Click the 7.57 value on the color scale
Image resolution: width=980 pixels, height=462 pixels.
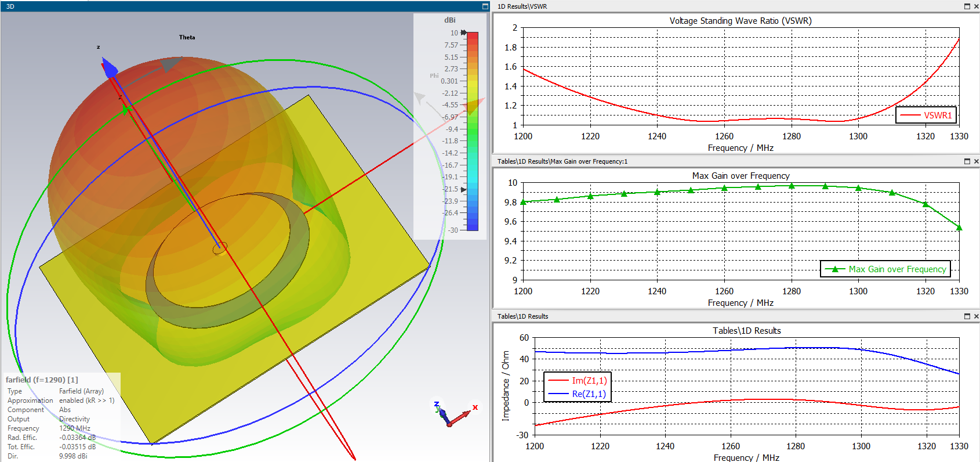pos(451,45)
